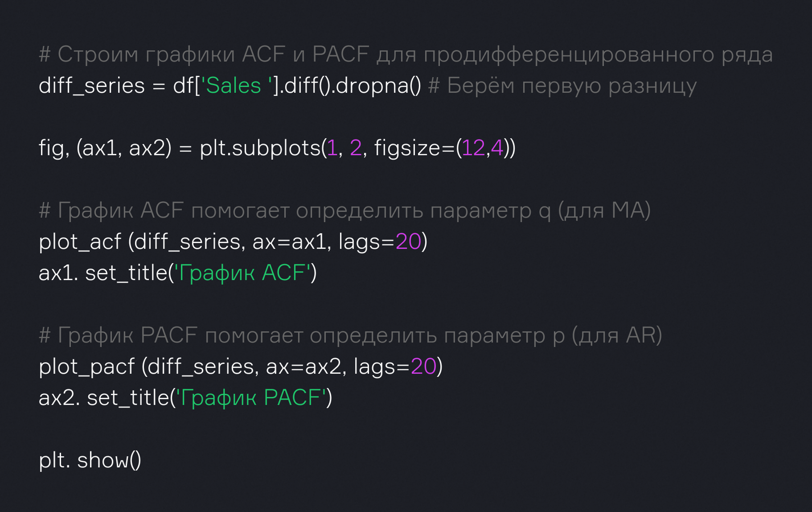812x512 pixels.
Task: Click plt.subplots in the fig line
Action: pyautogui.click(x=260, y=148)
